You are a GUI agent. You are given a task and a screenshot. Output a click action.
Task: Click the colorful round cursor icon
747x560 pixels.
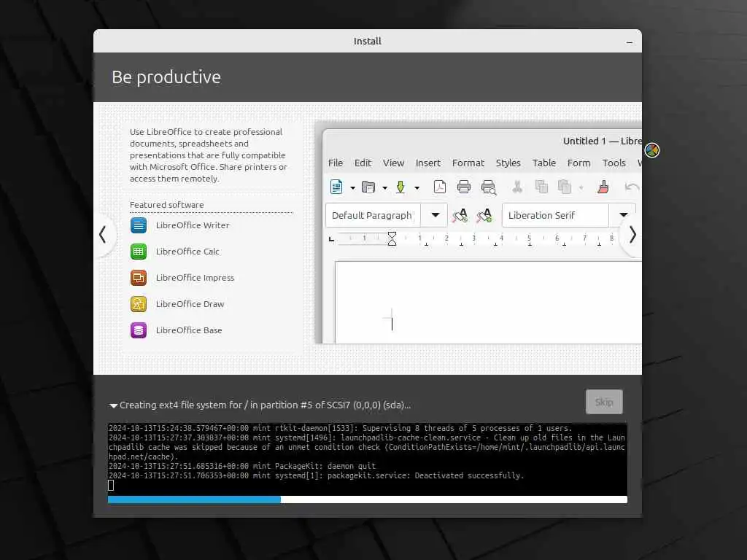[x=652, y=150]
